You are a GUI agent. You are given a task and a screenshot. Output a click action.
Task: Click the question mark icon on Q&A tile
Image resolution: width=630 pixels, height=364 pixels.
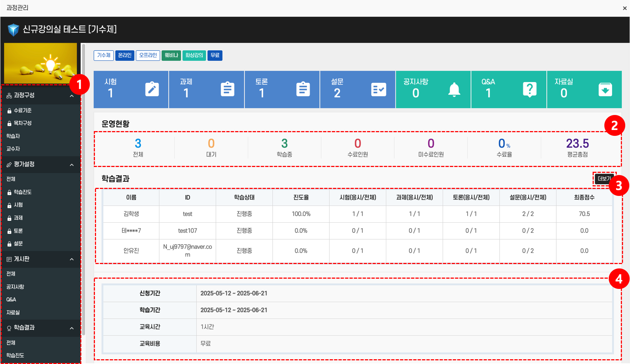[530, 89]
